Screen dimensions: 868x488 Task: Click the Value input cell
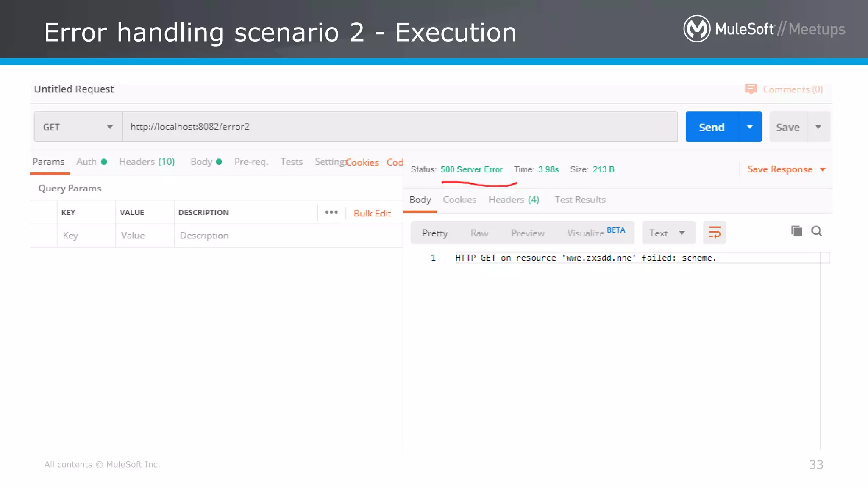pos(145,236)
